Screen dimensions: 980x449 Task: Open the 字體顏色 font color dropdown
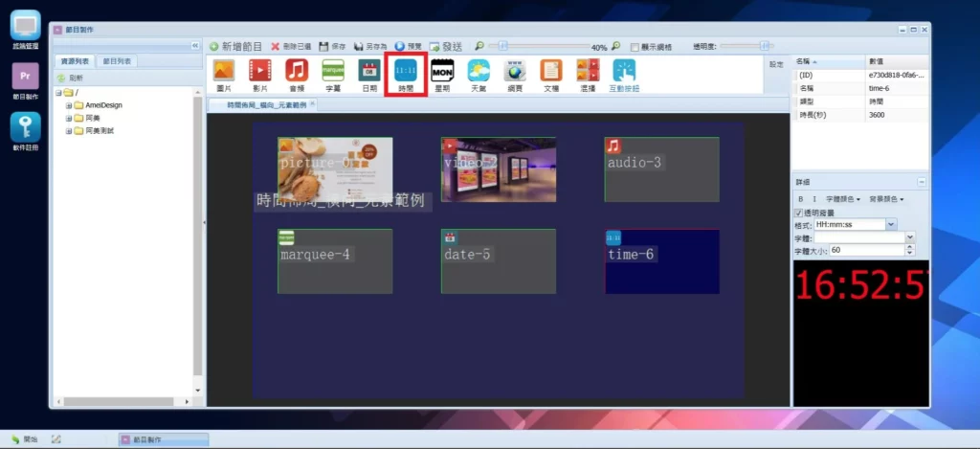843,199
